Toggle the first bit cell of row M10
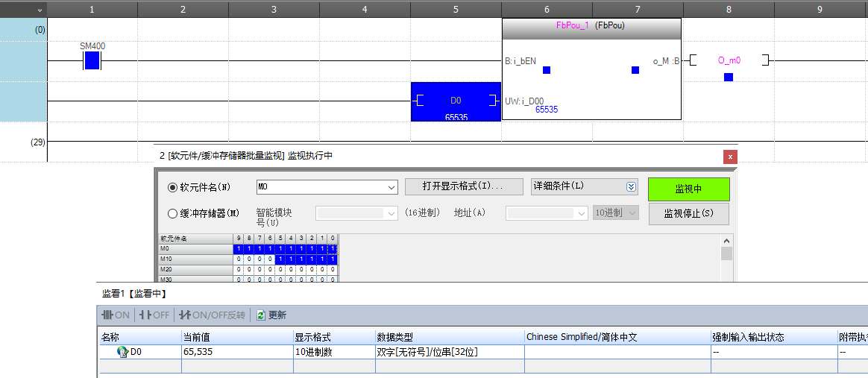The image size is (868, 378). point(239,259)
